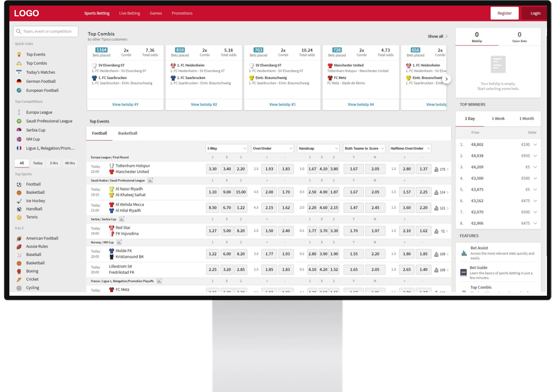
Task: Expand top winner row €8,802
Action: pos(535,145)
